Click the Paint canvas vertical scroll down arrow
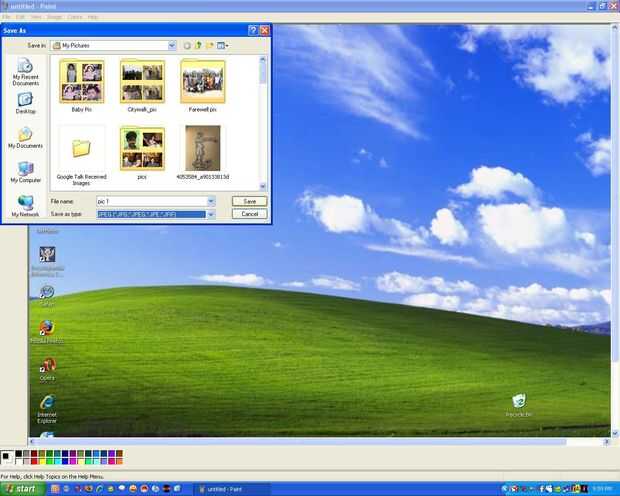The width and height of the screenshot is (620, 496). pos(615,434)
